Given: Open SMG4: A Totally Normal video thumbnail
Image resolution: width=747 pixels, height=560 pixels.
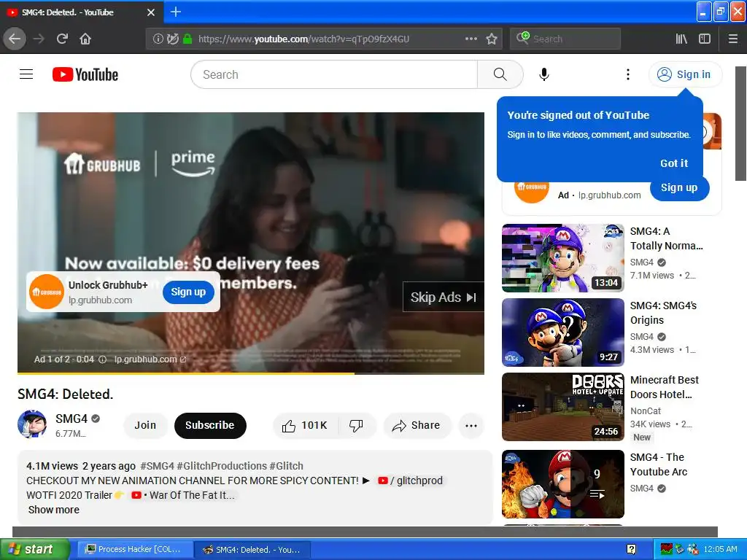Looking at the screenshot, I should [562, 257].
